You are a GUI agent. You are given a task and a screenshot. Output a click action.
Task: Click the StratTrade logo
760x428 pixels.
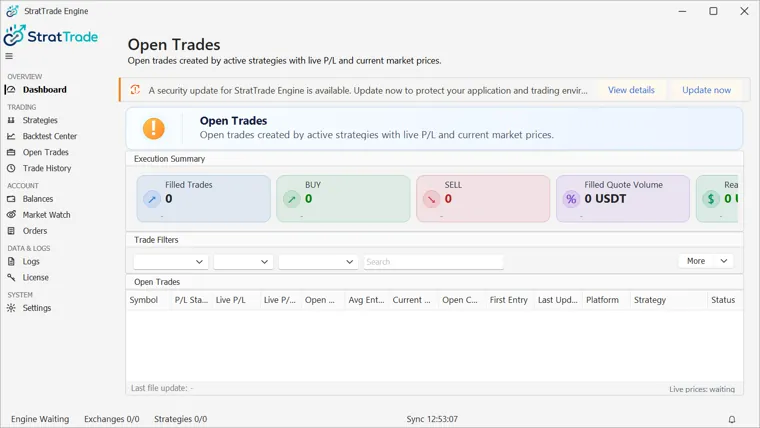pos(51,36)
